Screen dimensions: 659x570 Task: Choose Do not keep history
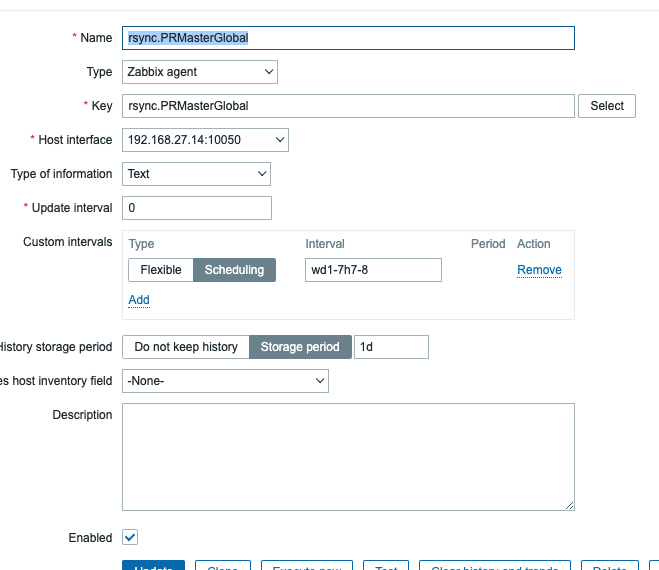tap(186, 347)
